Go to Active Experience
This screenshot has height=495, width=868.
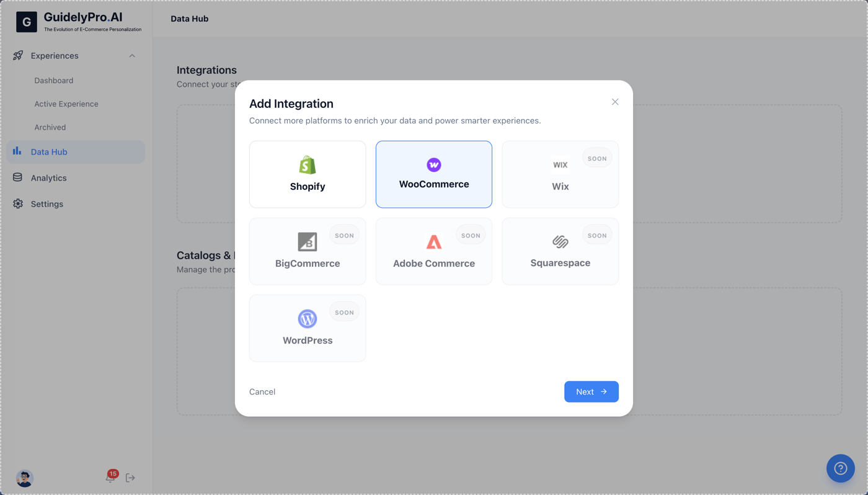(x=66, y=104)
